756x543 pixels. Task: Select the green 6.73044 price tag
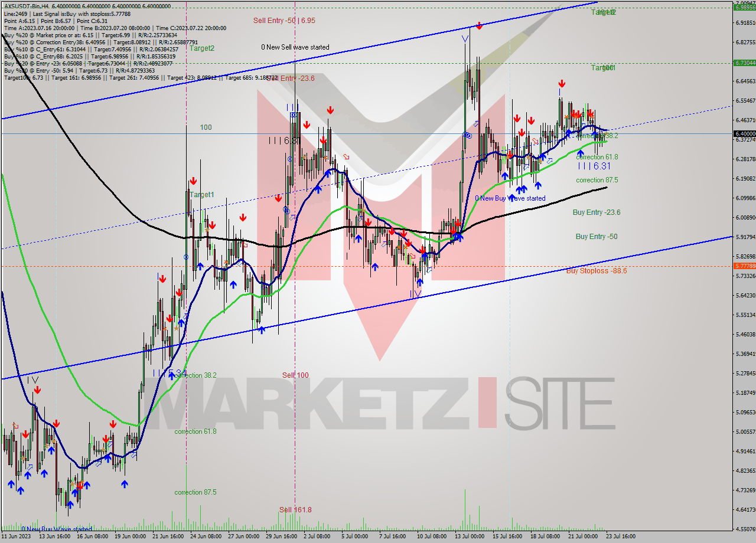[744, 63]
